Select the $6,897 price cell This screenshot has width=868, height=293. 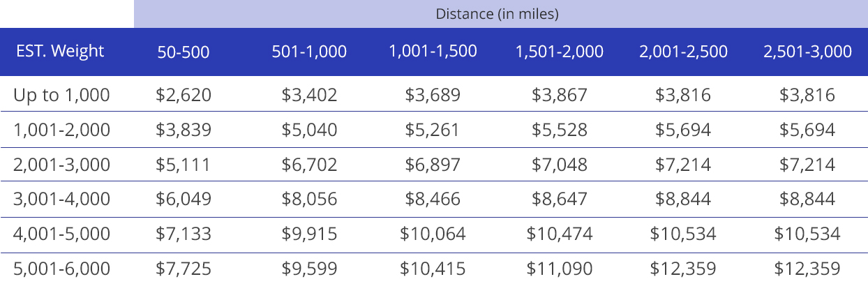click(433, 165)
